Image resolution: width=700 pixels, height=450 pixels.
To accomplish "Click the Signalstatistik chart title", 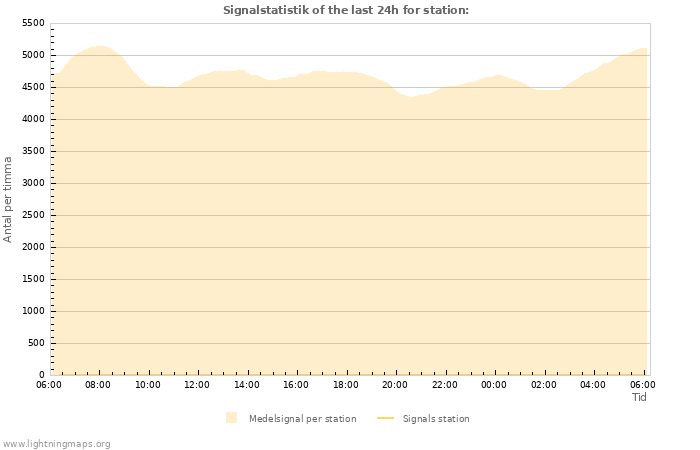I will tap(346, 10).
